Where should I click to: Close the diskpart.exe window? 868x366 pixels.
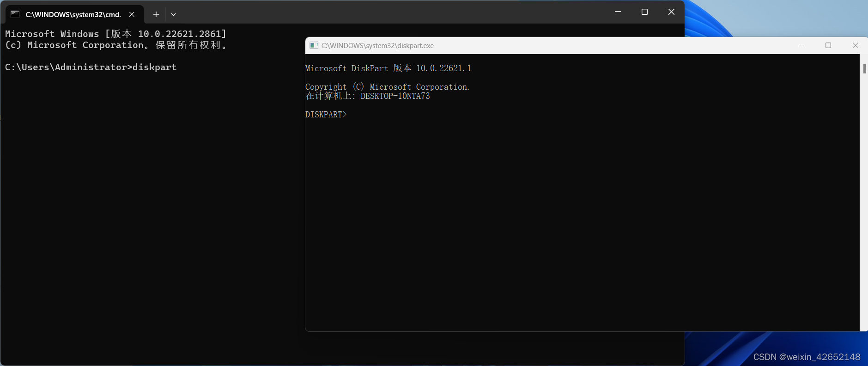coord(855,45)
